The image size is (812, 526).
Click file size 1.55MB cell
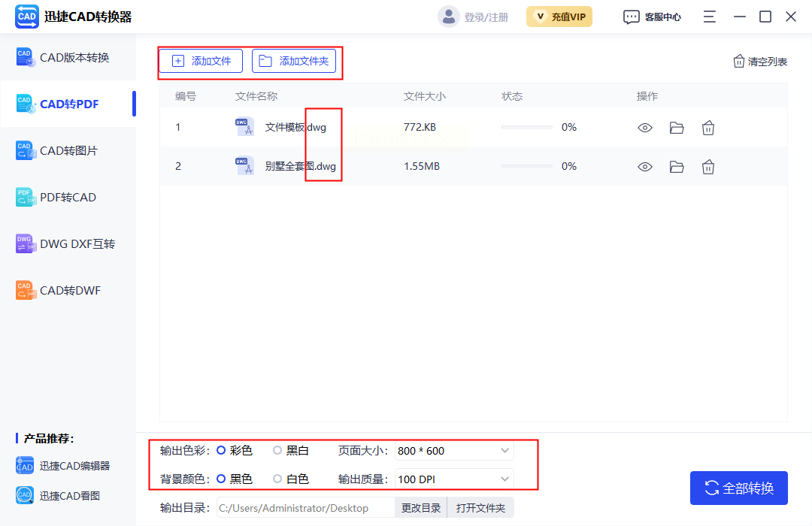click(422, 166)
